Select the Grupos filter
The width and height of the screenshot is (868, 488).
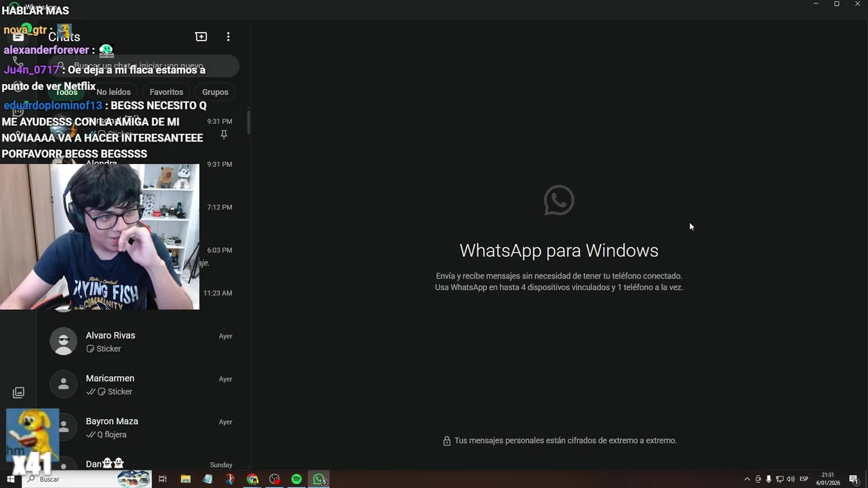[215, 92]
